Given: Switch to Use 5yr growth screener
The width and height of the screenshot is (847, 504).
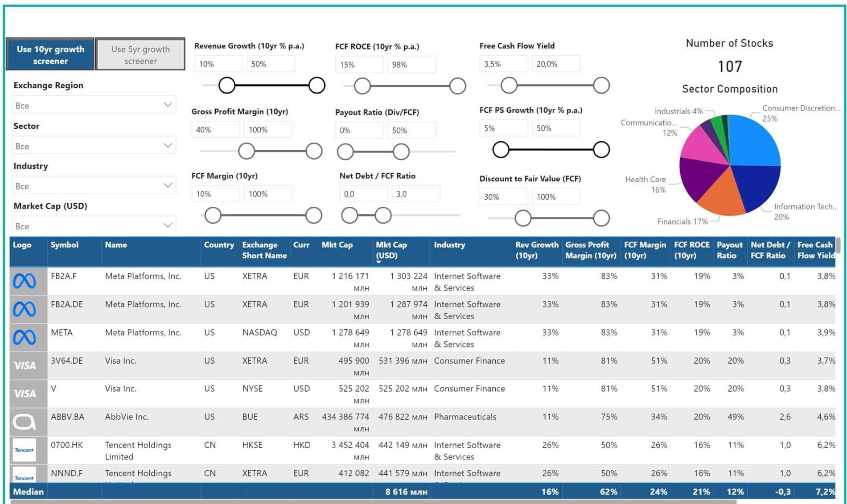Looking at the screenshot, I should (140, 55).
